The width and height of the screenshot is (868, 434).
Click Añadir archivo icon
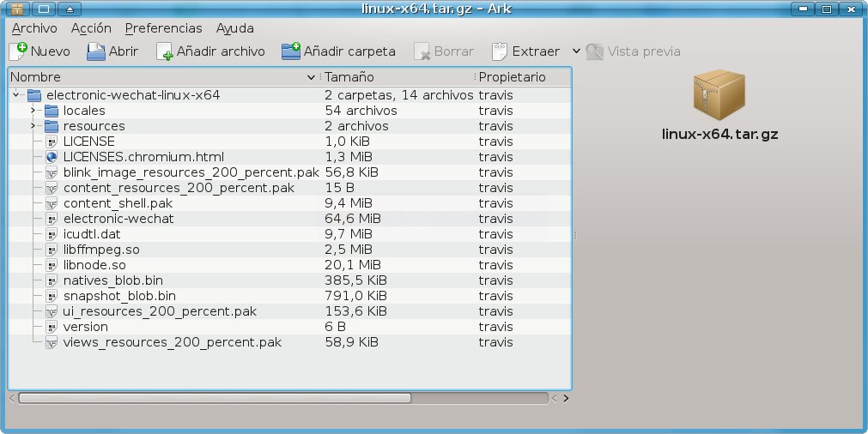click(164, 51)
